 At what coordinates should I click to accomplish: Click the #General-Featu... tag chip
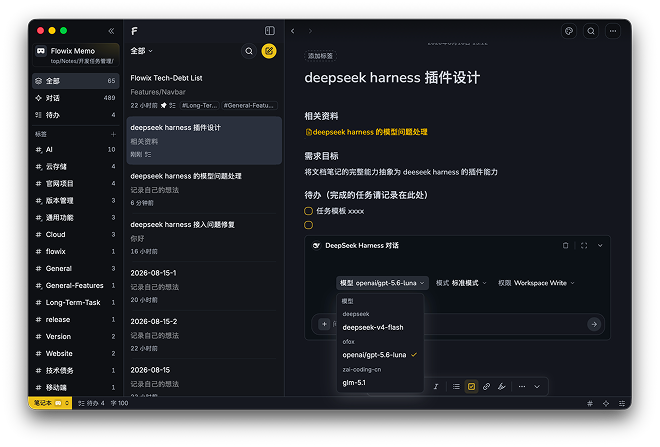click(249, 106)
